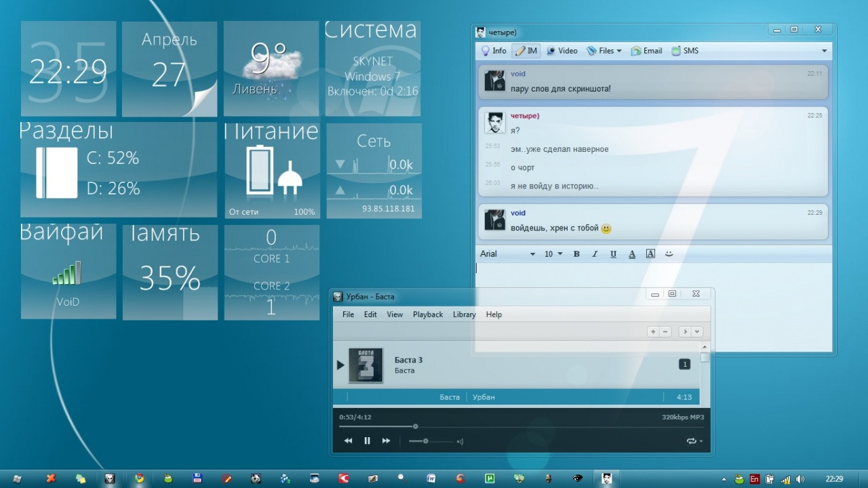Start a Video call with the contact
868x488 pixels.
(561, 51)
